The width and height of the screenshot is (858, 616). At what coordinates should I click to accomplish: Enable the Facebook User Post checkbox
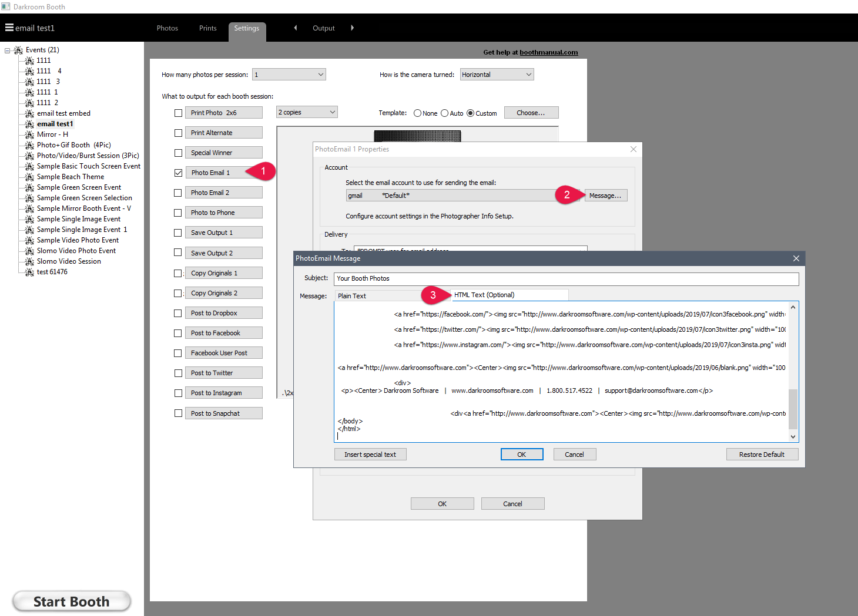[x=178, y=353]
